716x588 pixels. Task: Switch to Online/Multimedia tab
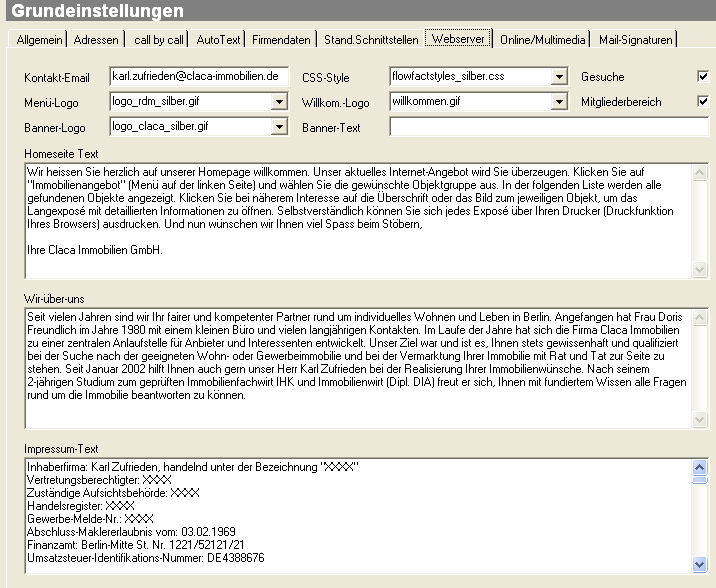pyautogui.click(x=542, y=40)
